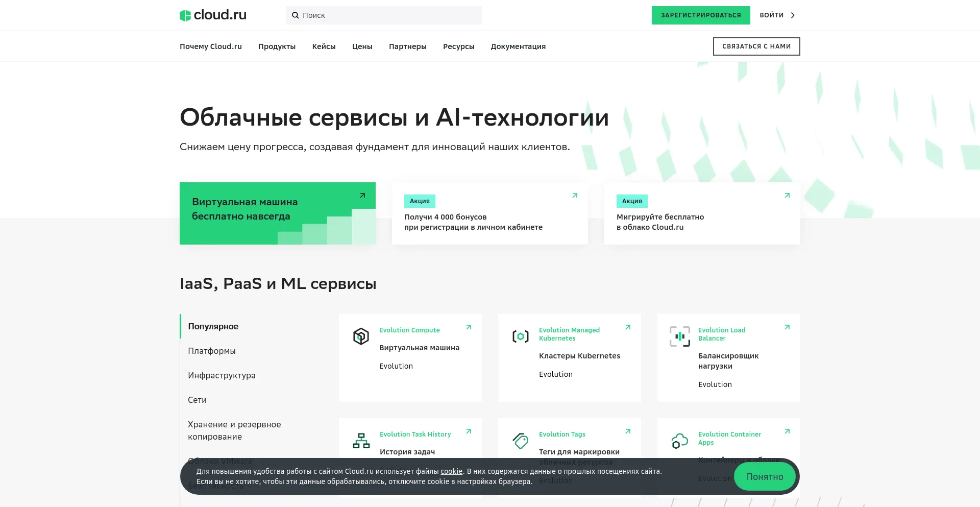Image resolution: width=980 pixels, height=507 pixels.
Task: Click the Evolution Tags icon
Action: click(520, 440)
